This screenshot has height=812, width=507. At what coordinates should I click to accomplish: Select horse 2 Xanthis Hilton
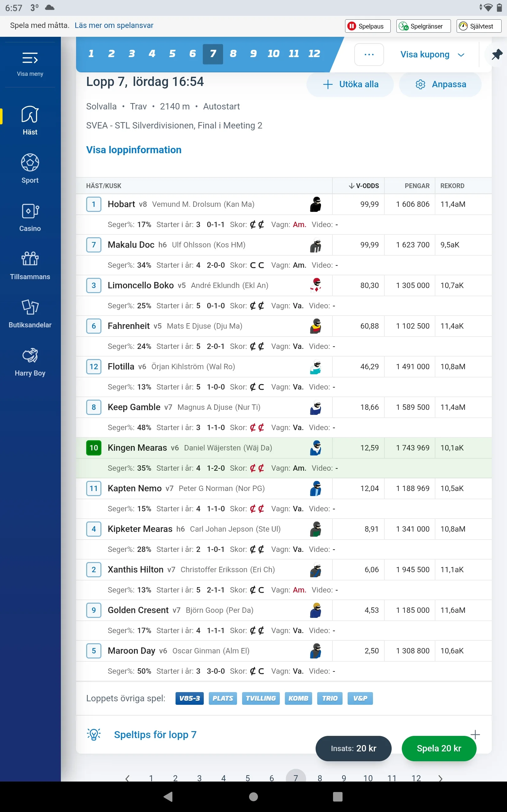click(x=94, y=570)
